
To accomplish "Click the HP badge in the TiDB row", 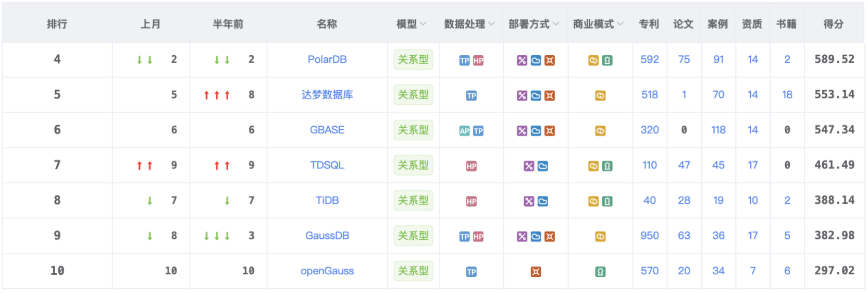I will click(472, 201).
